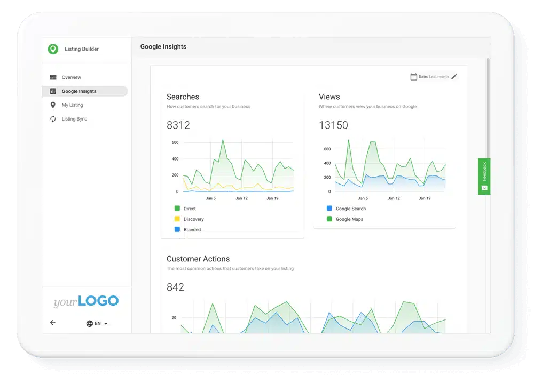Open the date edit pencil icon
The height and width of the screenshot is (392, 534).
point(454,76)
